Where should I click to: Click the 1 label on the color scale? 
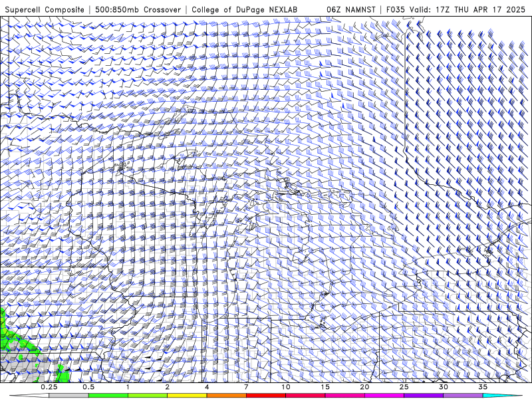(x=128, y=387)
